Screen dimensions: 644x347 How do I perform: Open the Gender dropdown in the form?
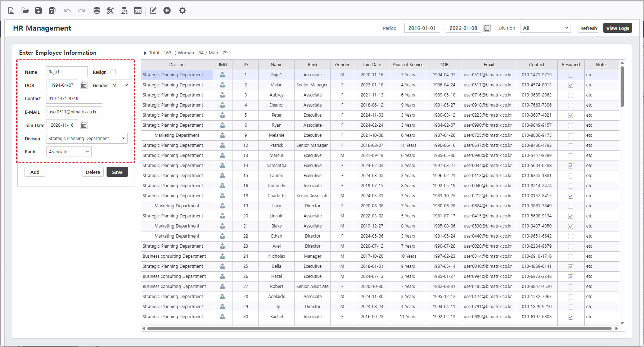[x=120, y=85]
